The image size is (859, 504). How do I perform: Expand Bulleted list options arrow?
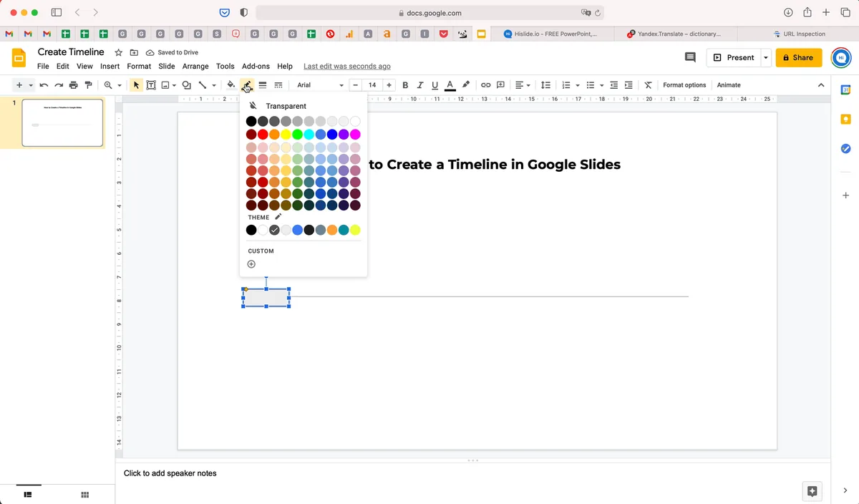pyautogui.click(x=602, y=85)
